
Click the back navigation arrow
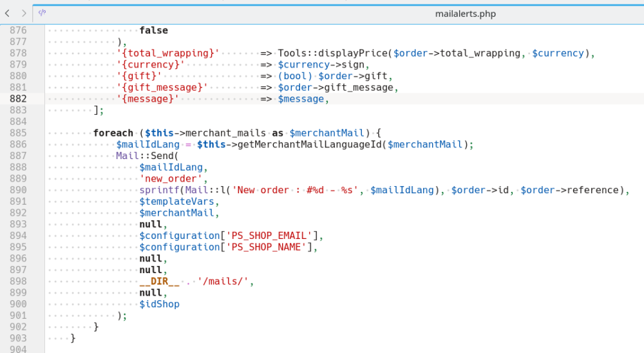coord(8,13)
